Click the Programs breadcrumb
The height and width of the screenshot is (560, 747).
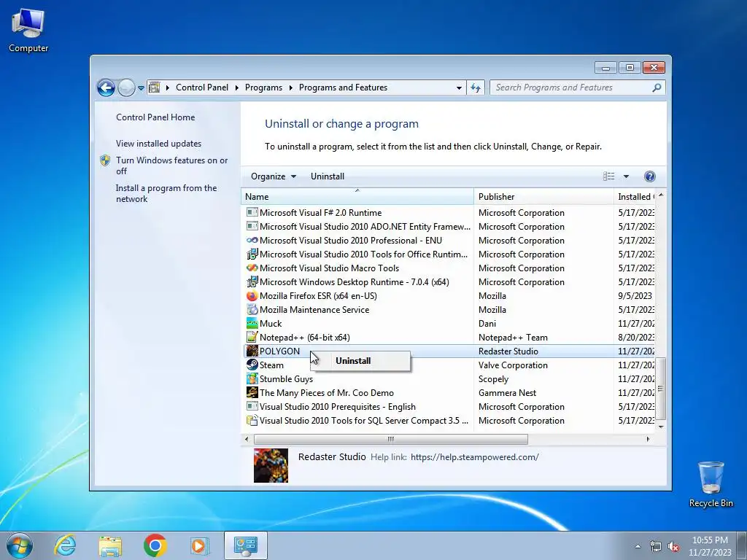point(263,87)
